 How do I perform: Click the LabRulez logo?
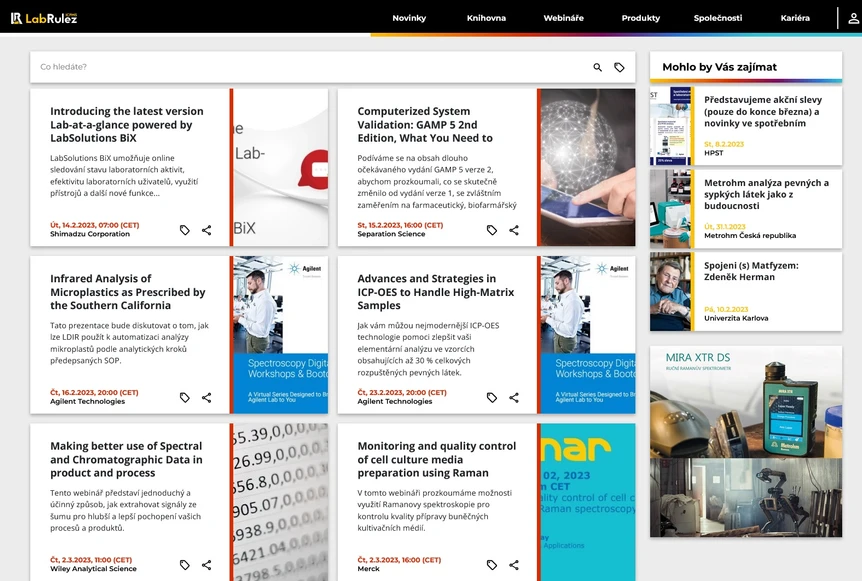tap(44, 18)
